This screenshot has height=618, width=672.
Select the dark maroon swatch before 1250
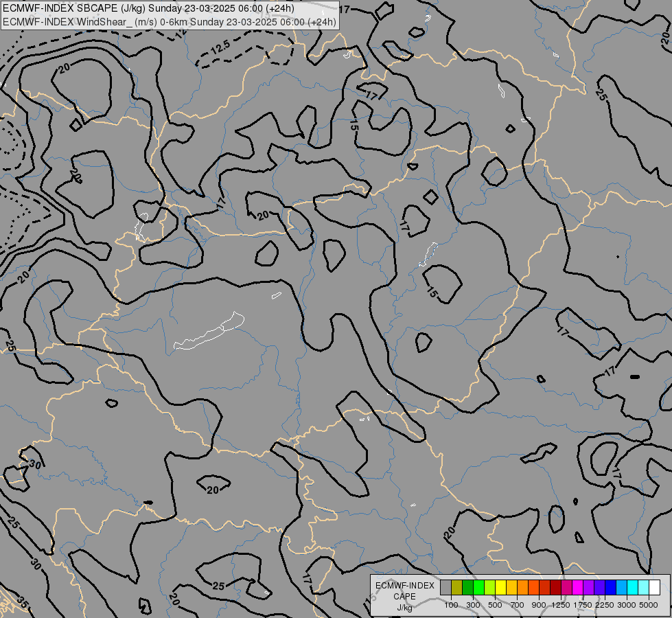(556, 588)
